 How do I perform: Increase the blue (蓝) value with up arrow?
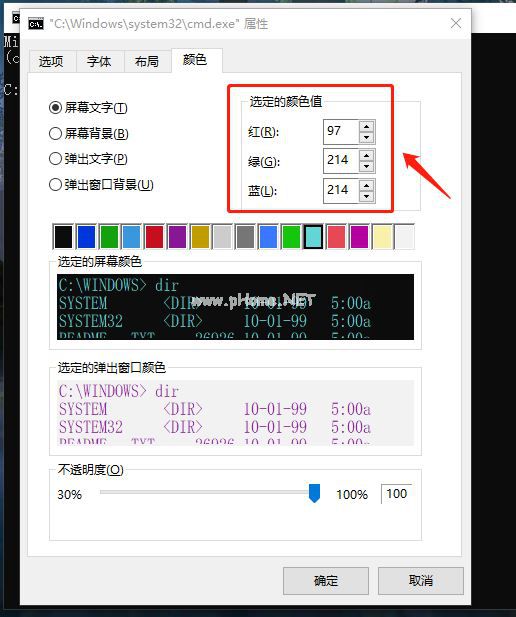tap(366, 185)
